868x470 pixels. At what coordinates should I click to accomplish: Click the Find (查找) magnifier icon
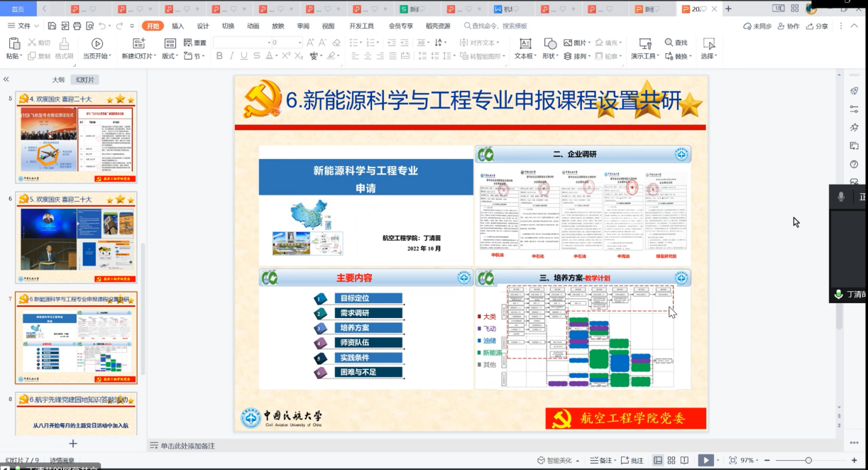(669, 43)
